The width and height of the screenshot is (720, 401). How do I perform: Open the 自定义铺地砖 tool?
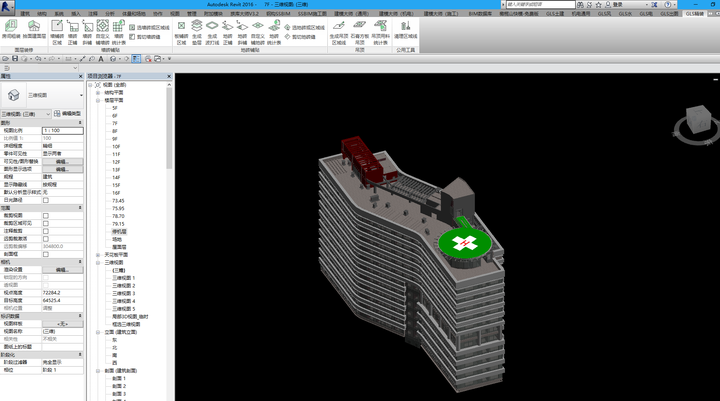point(258,32)
